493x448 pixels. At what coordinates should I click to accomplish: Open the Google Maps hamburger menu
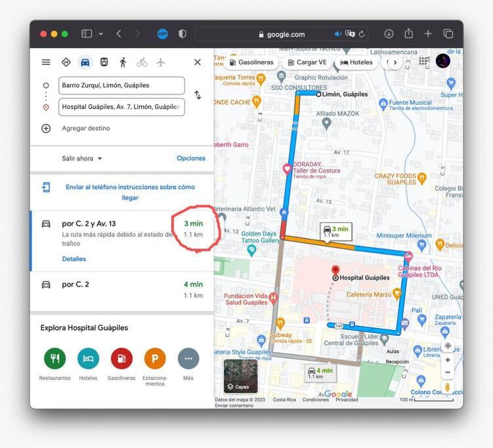[46, 62]
